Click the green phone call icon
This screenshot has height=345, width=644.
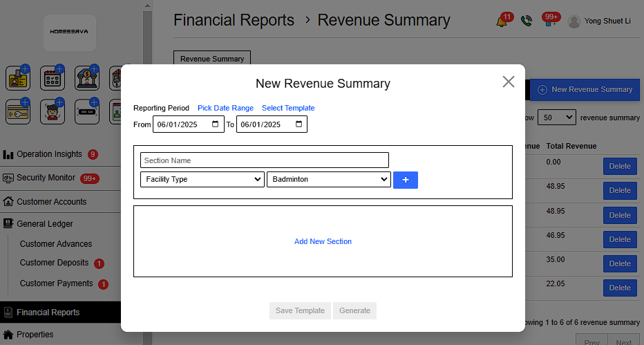point(527,21)
